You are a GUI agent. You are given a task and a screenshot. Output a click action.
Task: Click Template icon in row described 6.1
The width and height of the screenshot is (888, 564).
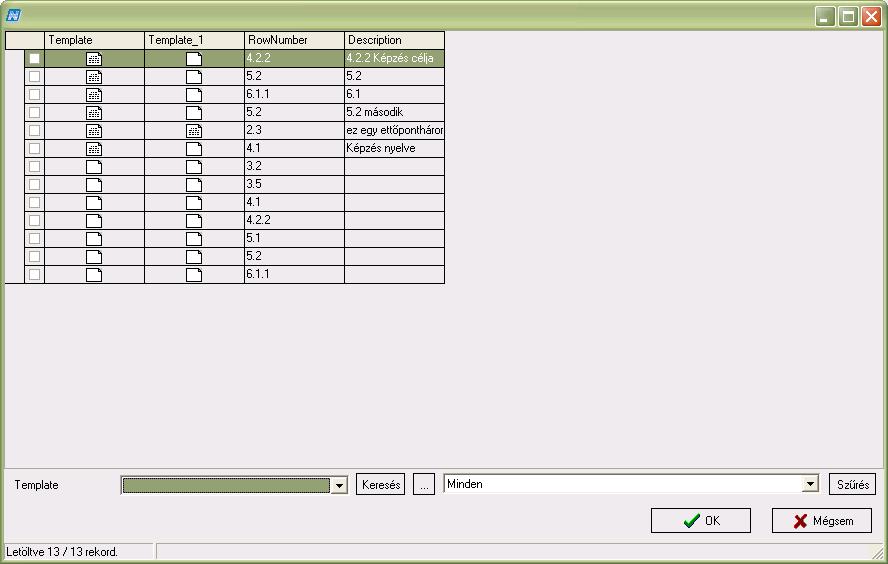point(94,95)
